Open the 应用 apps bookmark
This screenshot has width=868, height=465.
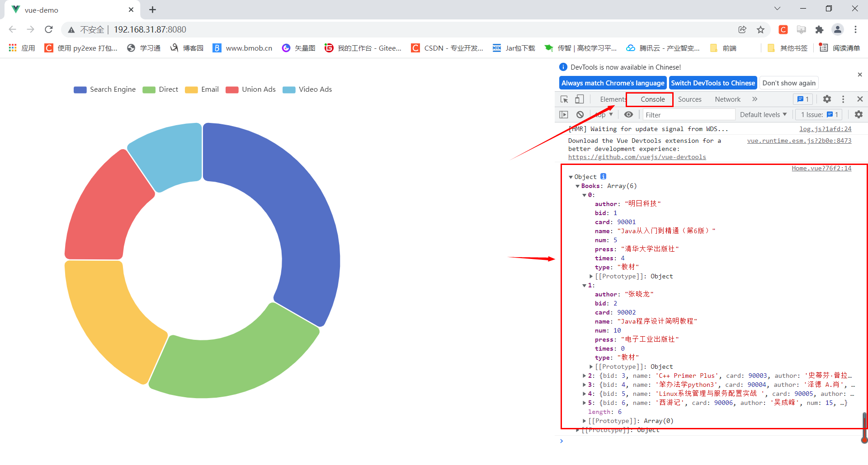pyautogui.click(x=22, y=48)
